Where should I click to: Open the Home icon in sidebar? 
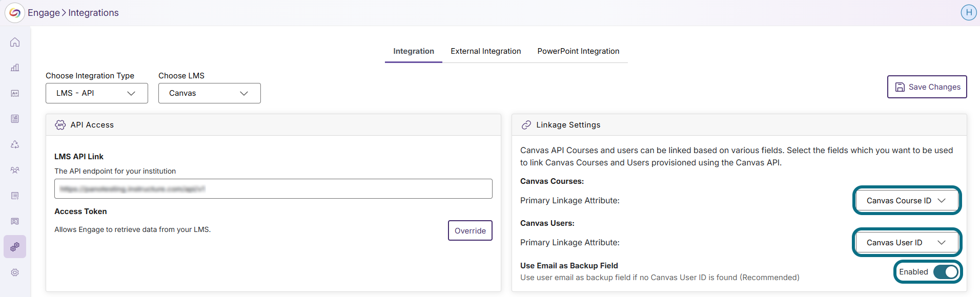(15, 42)
